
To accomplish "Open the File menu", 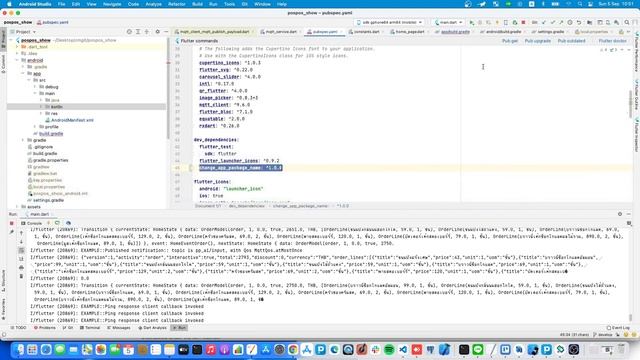I will click(x=61, y=4).
